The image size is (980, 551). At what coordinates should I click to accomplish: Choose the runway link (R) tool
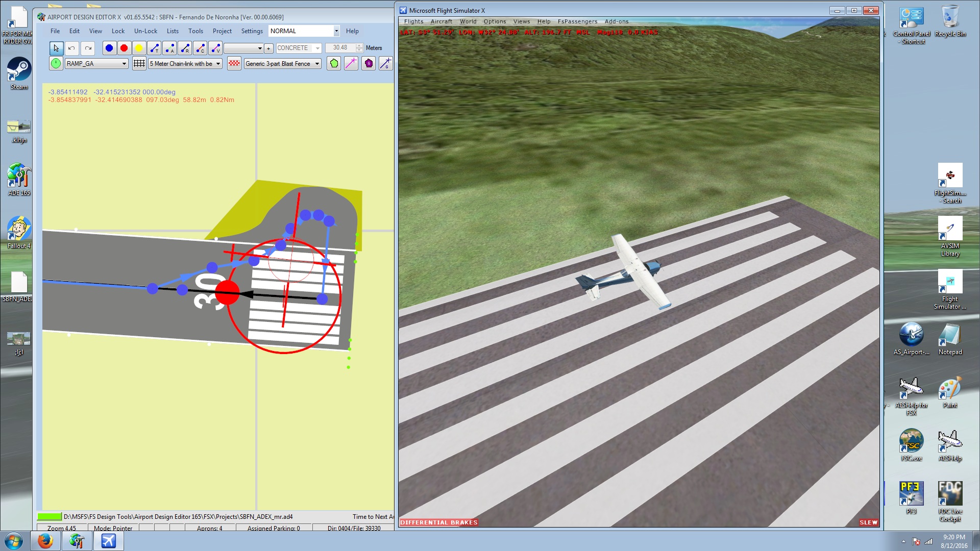(185, 48)
